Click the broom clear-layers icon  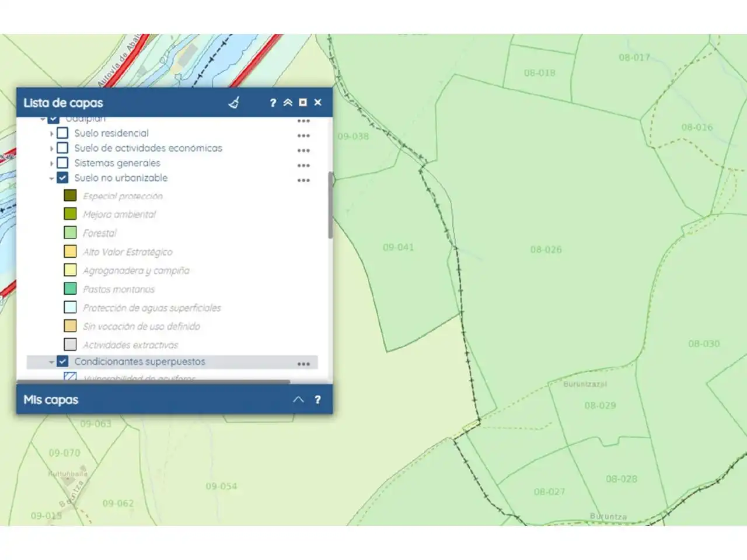(x=234, y=103)
